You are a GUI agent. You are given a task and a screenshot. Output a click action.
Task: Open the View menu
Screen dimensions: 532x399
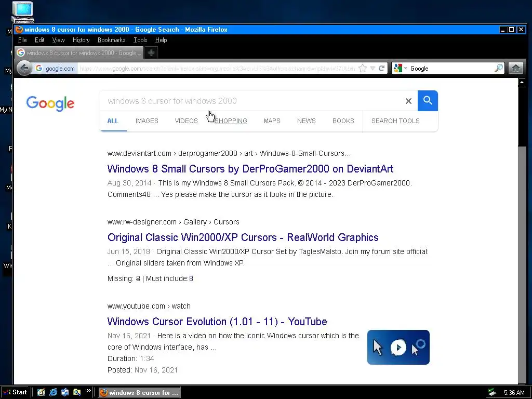58,40
